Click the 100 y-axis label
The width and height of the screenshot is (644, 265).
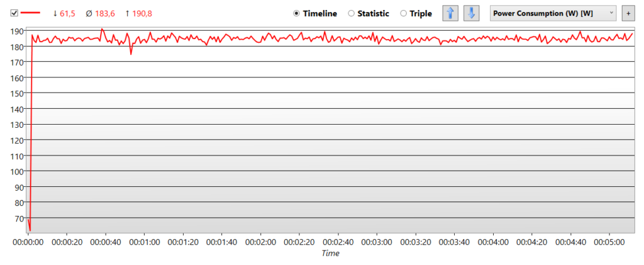[16, 171]
